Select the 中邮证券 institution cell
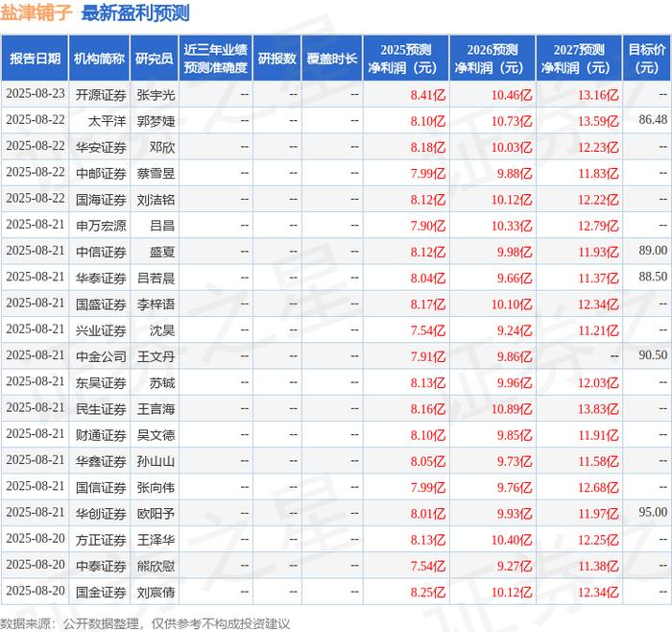This screenshot has width=672, height=632. (x=101, y=173)
